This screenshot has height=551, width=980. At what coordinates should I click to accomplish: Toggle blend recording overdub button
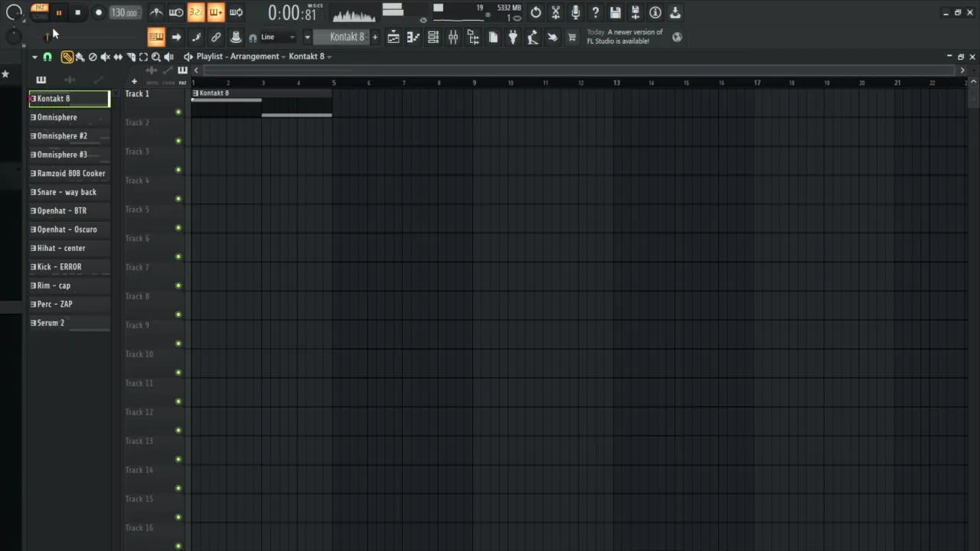(x=216, y=12)
